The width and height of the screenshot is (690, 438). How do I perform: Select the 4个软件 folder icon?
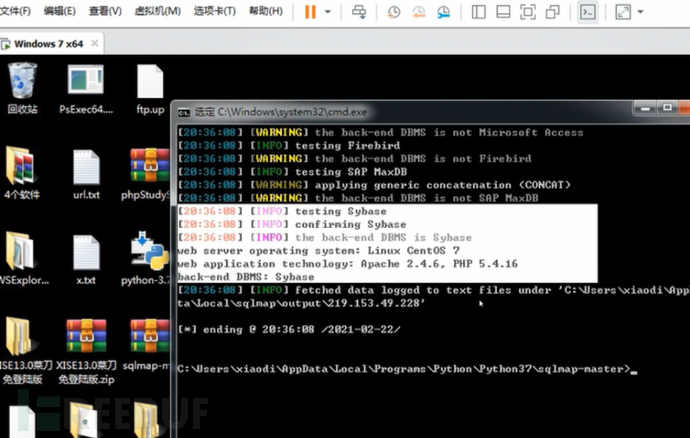click(x=22, y=173)
